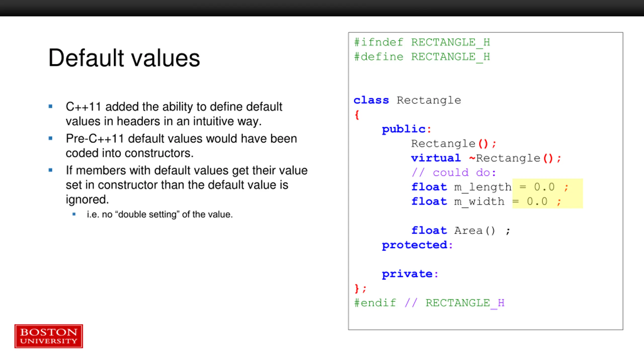Click the 'float m_length' declaration
The height and width of the screenshot is (362, 644).
(x=461, y=187)
